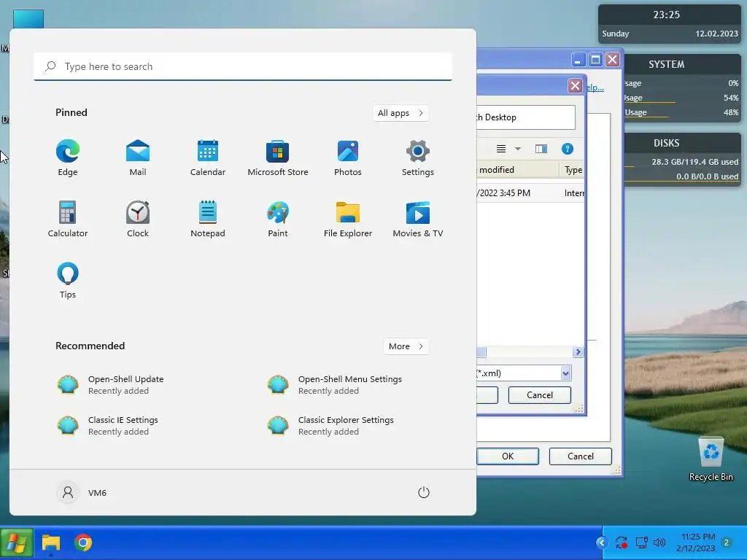The height and width of the screenshot is (560, 747).
Task: Click the 23:25 clock widget
Action: pos(666,15)
